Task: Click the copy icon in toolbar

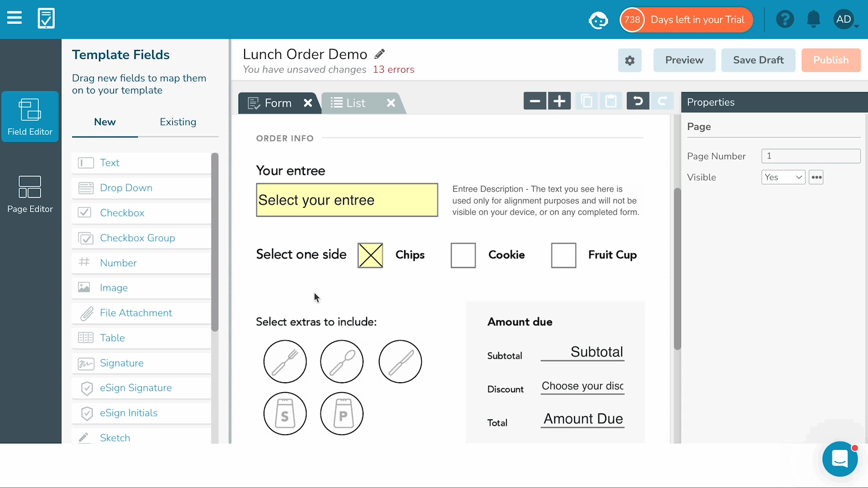Action: (586, 101)
